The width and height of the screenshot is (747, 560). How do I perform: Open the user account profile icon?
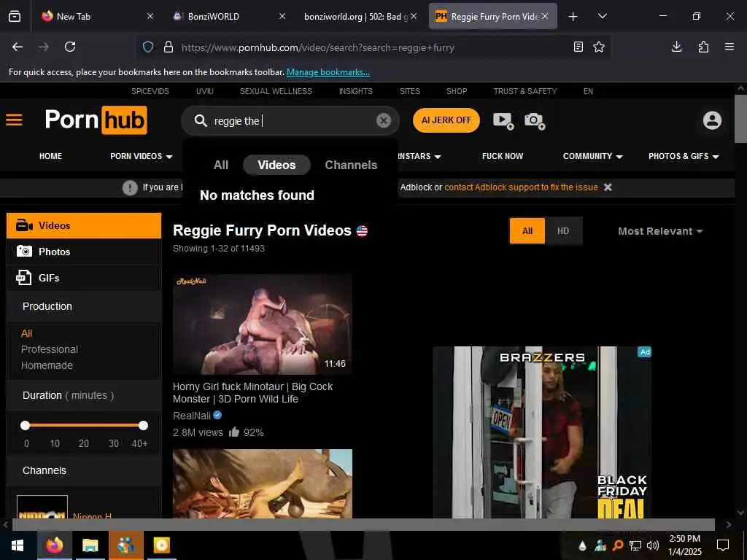[712, 120]
